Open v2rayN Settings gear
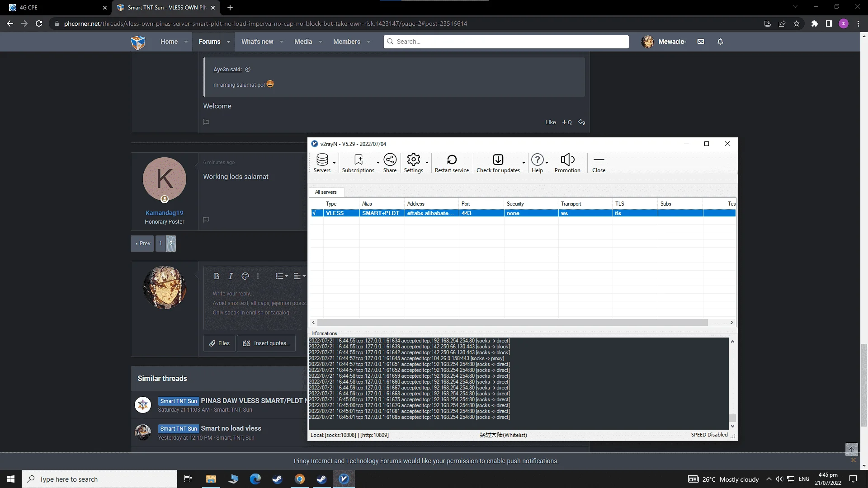The image size is (868, 488). click(414, 163)
